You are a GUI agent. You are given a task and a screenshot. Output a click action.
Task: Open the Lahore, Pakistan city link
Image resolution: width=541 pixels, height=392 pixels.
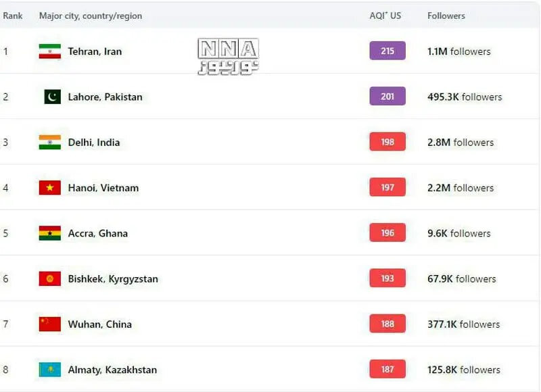tap(105, 97)
